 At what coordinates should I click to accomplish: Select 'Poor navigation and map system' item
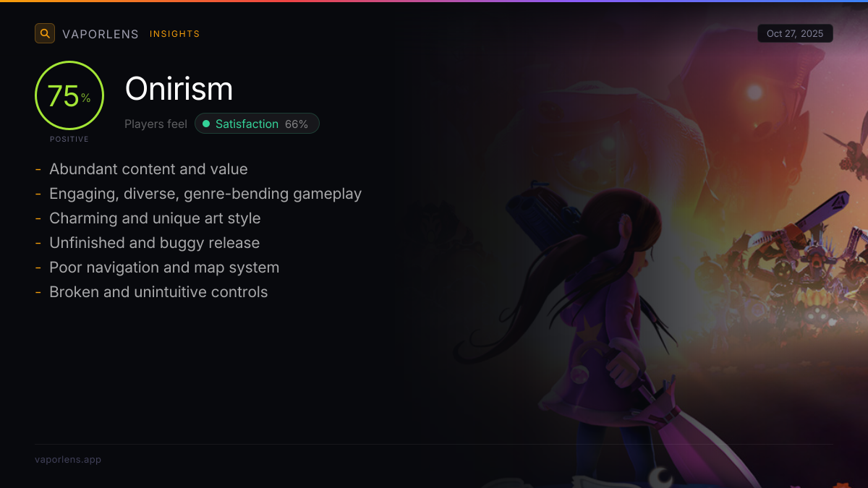164,267
